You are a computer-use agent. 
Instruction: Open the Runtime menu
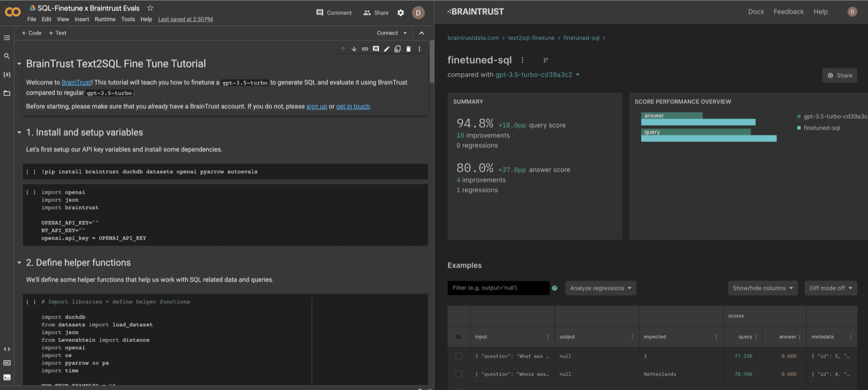click(105, 19)
